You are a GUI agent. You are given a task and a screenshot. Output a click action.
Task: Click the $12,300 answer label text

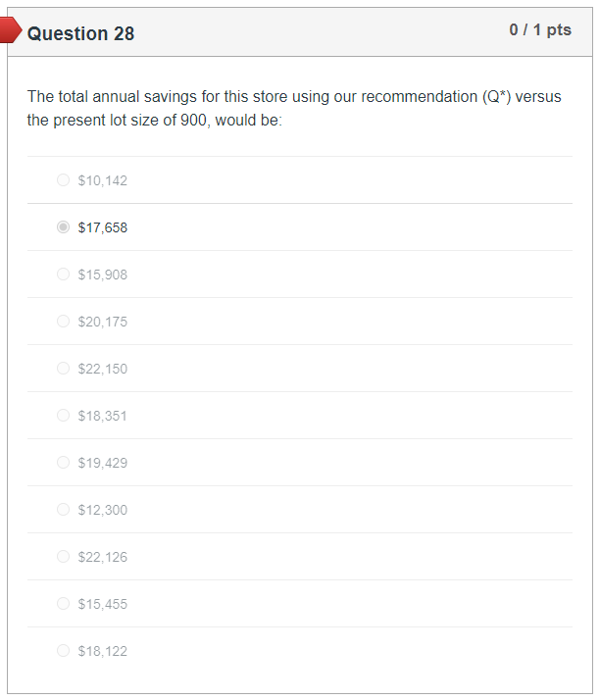[103, 510]
